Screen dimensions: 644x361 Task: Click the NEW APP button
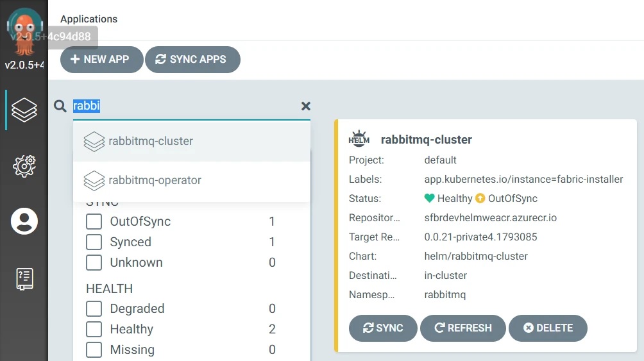click(x=101, y=60)
